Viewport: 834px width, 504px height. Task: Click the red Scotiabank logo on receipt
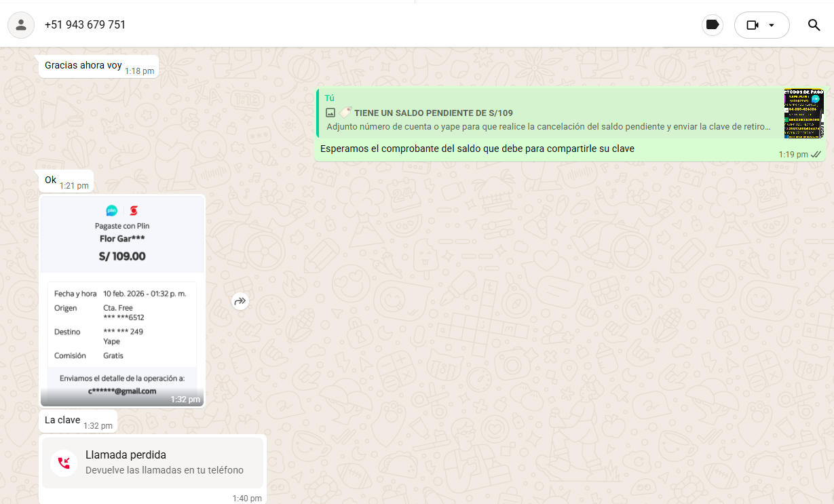coord(134,210)
